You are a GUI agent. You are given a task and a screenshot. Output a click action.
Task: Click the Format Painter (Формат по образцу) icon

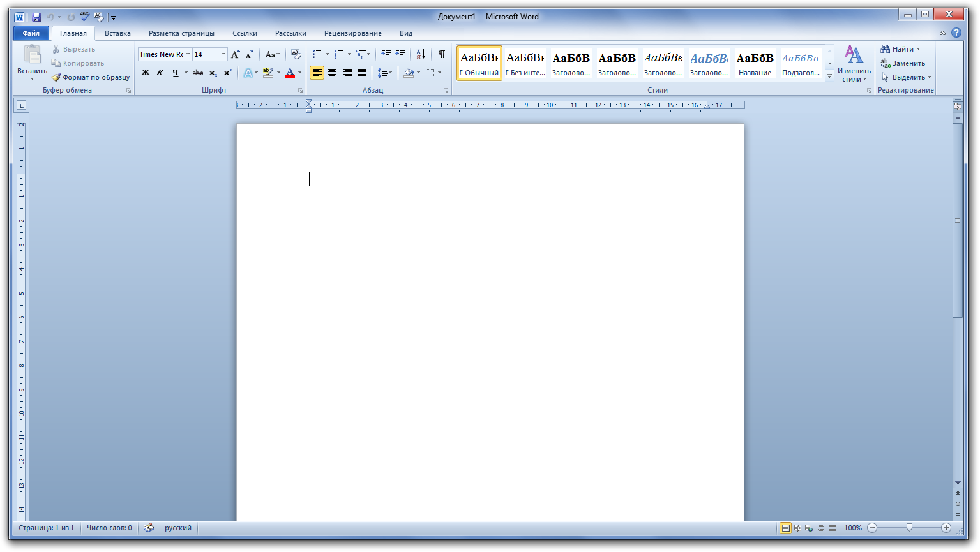click(x=56, y=77)
